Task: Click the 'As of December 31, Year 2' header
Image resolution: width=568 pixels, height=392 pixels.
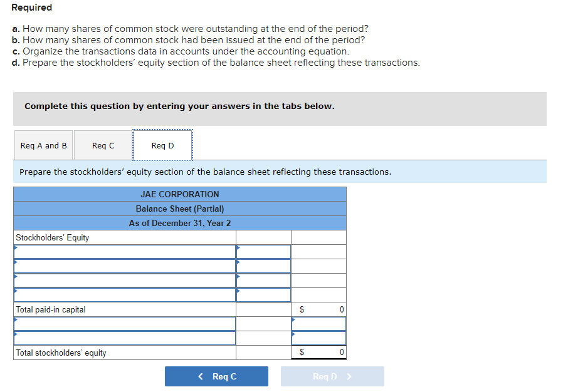Action: [x=179, y=223]
